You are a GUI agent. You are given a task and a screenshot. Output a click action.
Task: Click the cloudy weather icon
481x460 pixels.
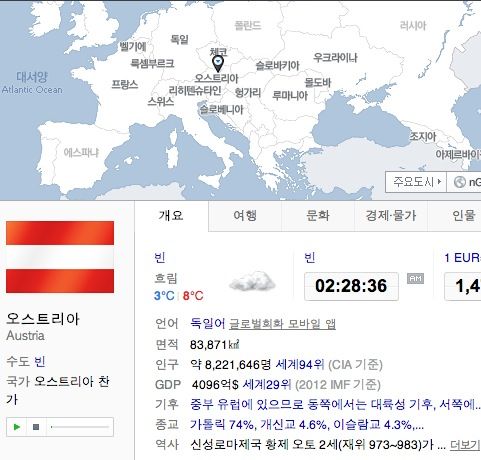tap(252, 281)
